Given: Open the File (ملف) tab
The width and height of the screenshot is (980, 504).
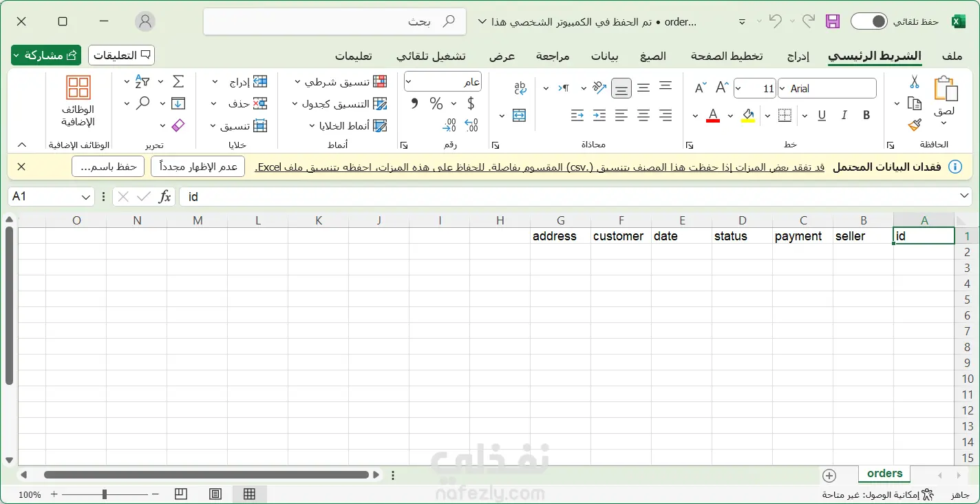Looking at the screenshot, I should (x=952, y=56).
